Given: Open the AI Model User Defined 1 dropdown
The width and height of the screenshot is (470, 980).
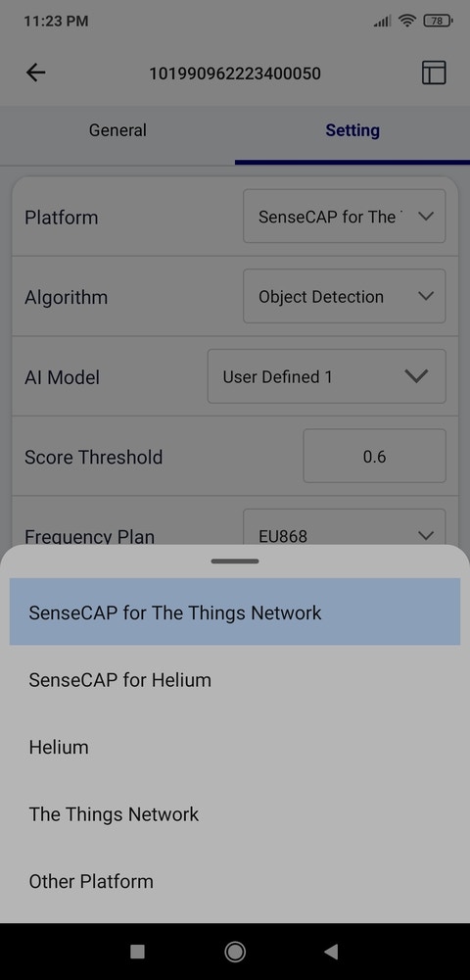Looking at the screenshot, I should [x=326, y=376].
